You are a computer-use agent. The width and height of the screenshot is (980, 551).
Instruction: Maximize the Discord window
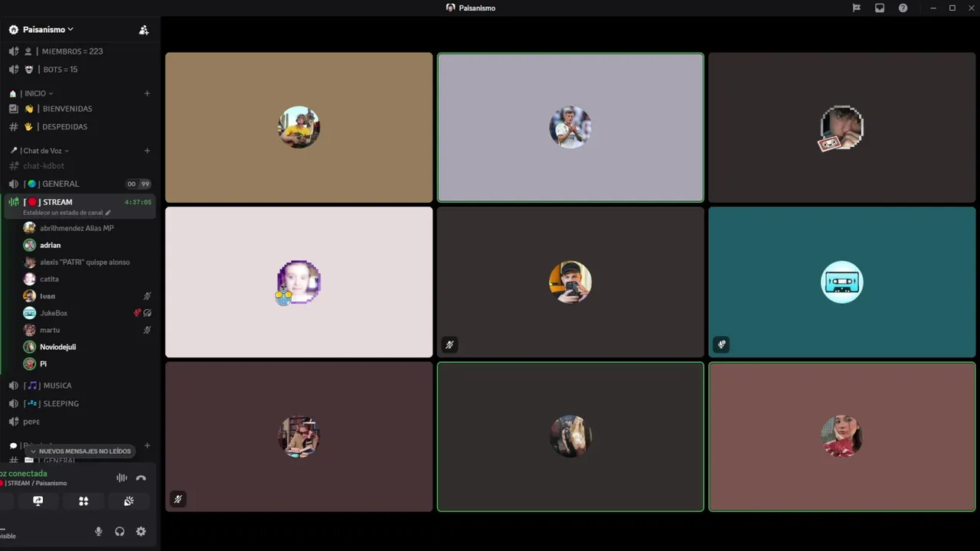point(952,8)
